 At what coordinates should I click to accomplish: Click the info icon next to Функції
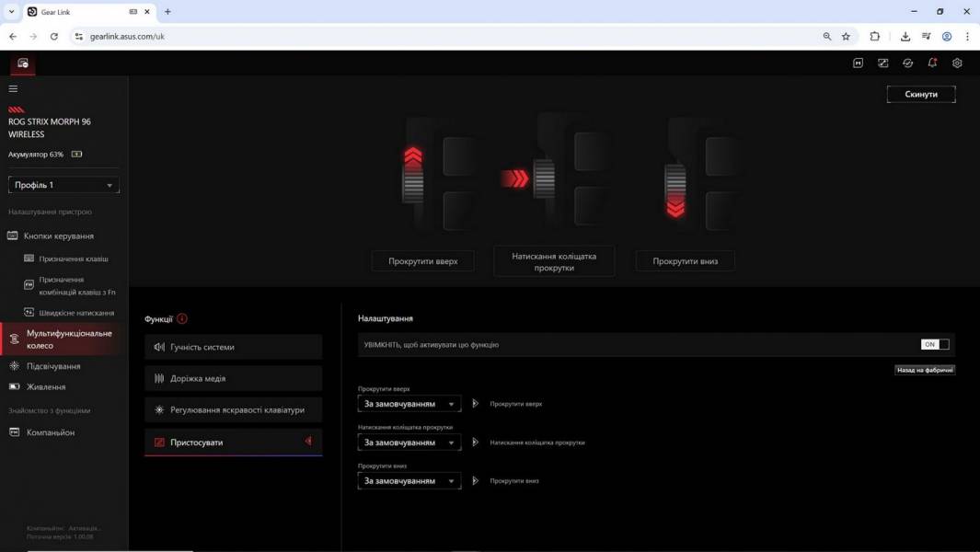point(182,319)
